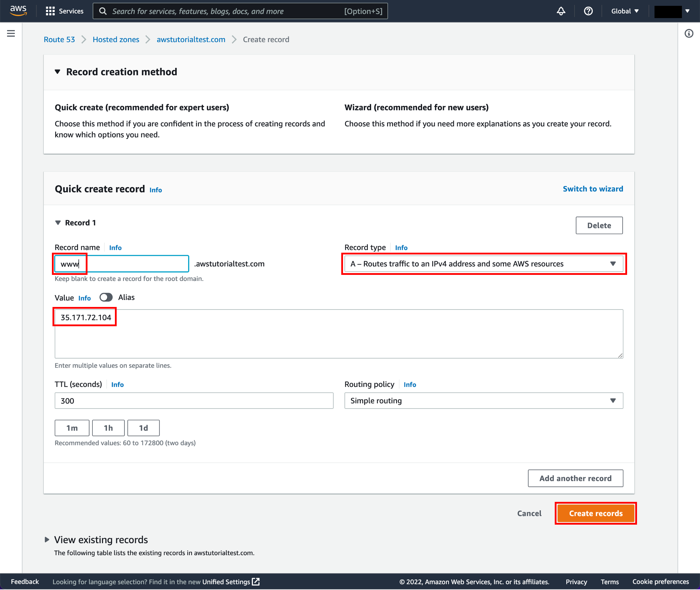
Task: Open Info next to Routing policy
Action: click(x=410, y=385)
